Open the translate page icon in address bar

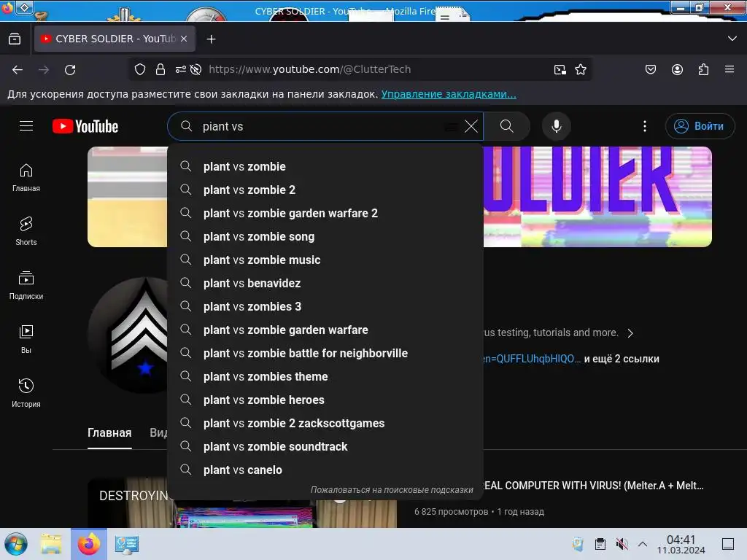tap(560, 69)
